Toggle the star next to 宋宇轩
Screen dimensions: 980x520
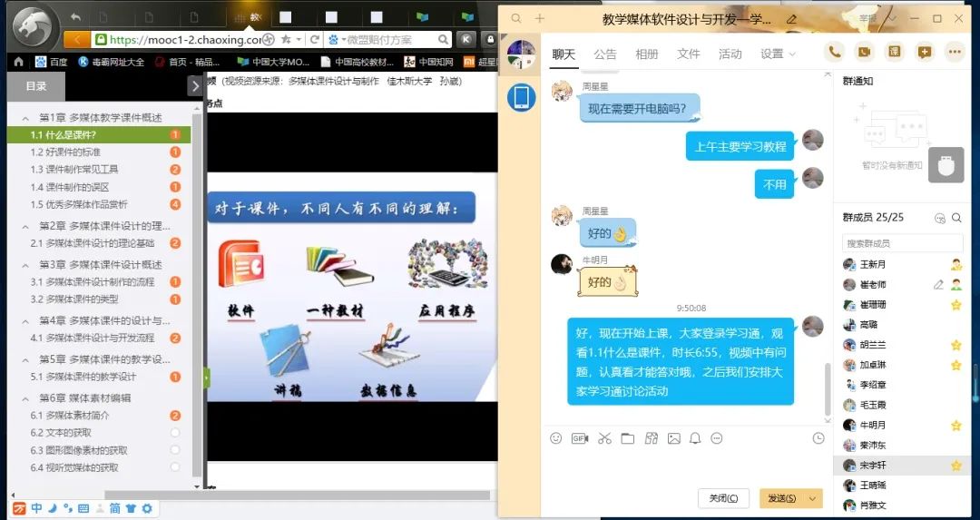click(955, 466)
